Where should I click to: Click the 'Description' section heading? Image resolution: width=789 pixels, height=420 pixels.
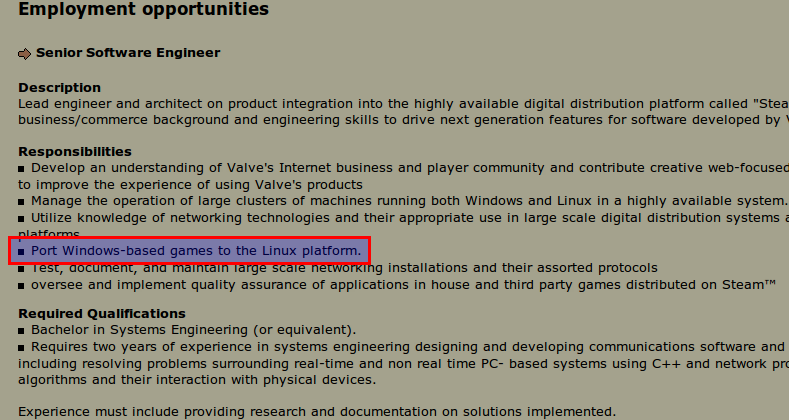(59, 88)
